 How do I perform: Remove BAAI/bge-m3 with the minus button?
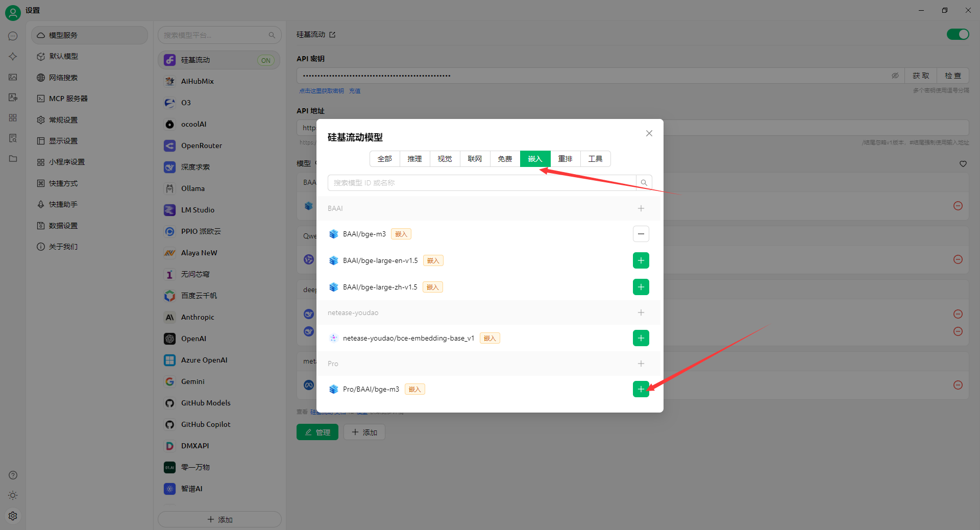pyautogui.click(x=641, y=234)
